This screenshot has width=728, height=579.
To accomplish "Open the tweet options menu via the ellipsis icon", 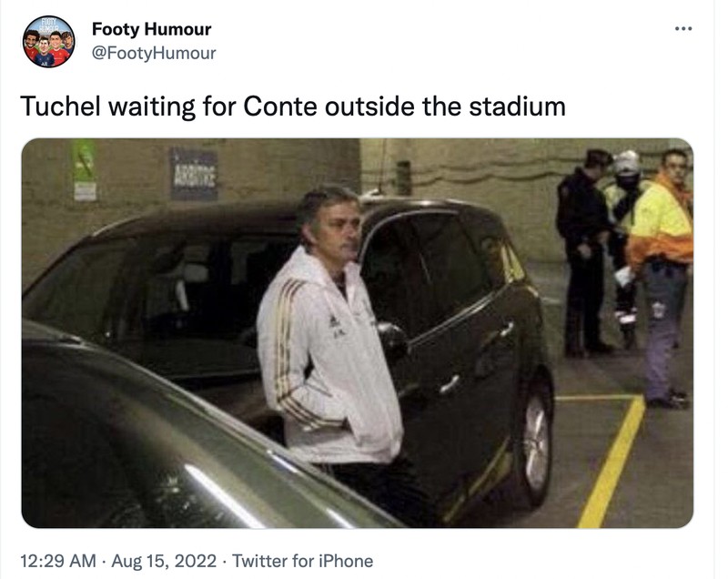I will pos(684,27).
